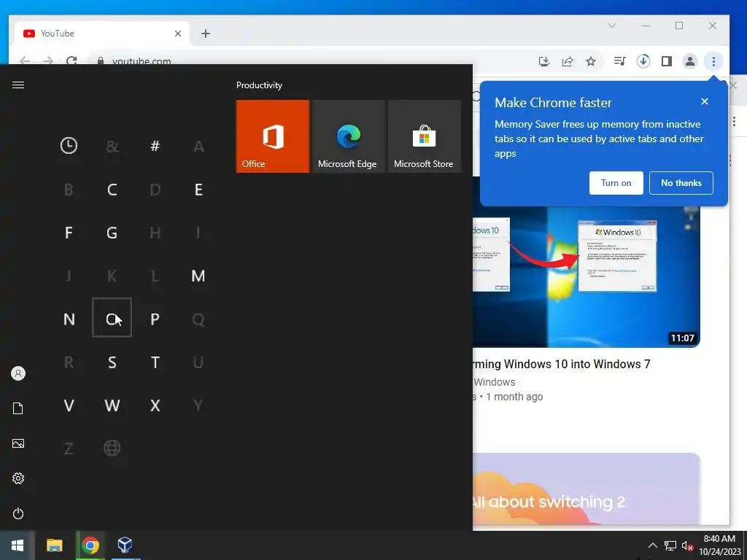Open the muted volume icon in tray
This screenshot has width=747, height=560.
687,545
